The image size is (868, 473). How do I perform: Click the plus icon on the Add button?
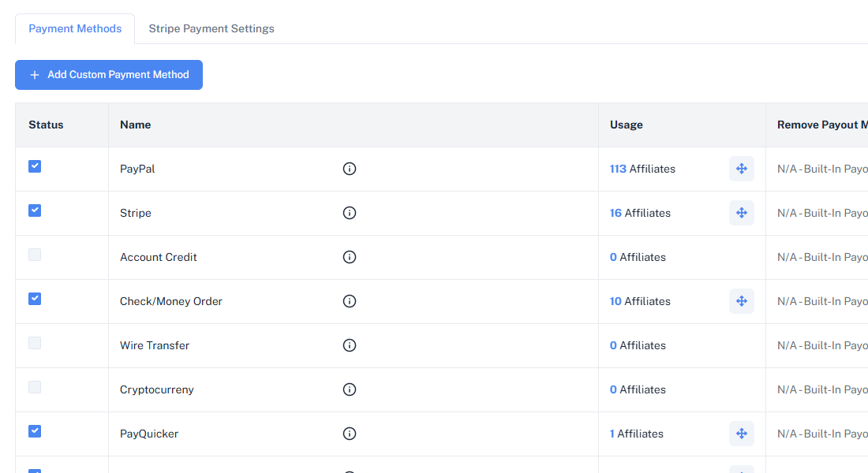point(35,74)
